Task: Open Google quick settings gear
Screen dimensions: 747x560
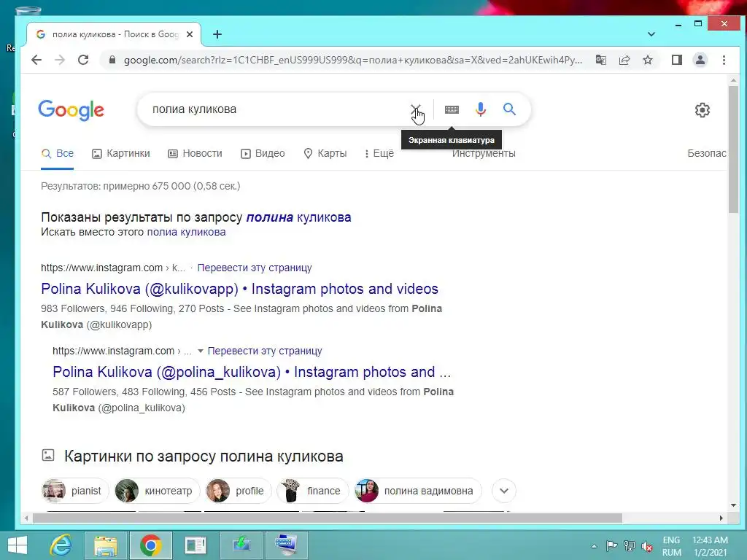Action: pos(703,110)
